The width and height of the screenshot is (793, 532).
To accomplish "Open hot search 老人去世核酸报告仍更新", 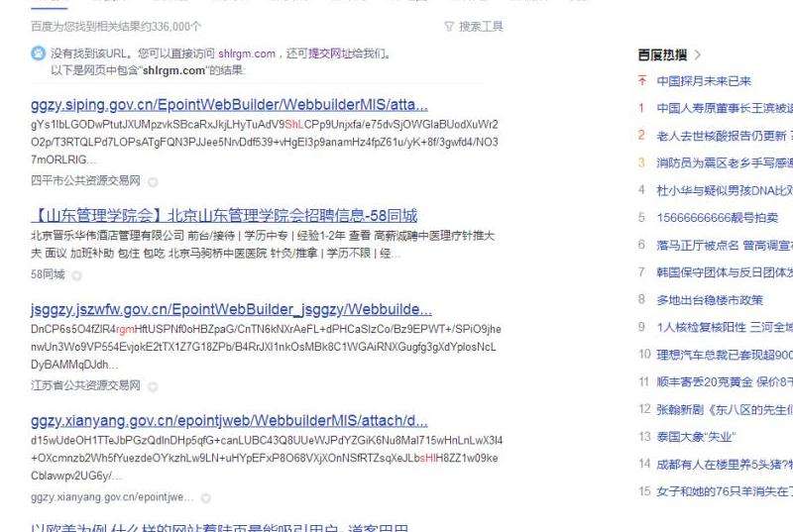I will point(725,136).
